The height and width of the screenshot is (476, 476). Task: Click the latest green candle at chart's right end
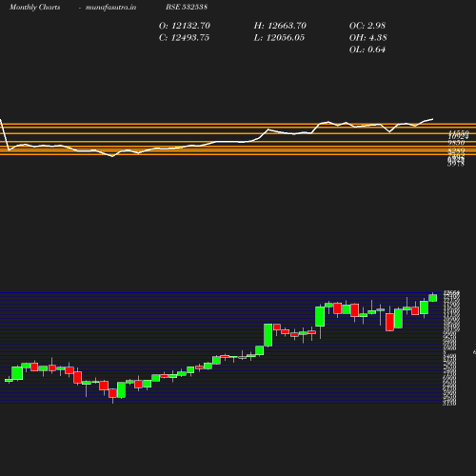[x=433, y=298]
